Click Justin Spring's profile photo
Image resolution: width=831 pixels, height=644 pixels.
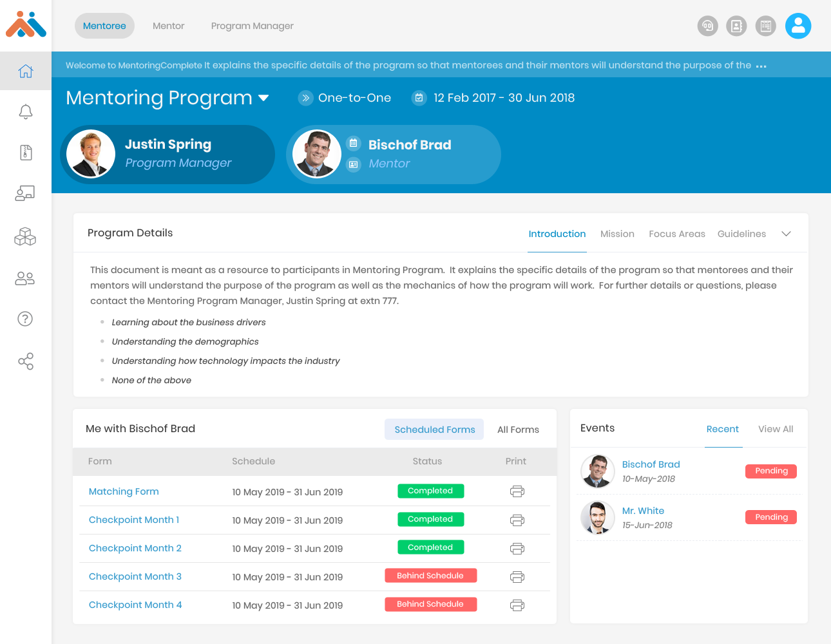point(91,154)
